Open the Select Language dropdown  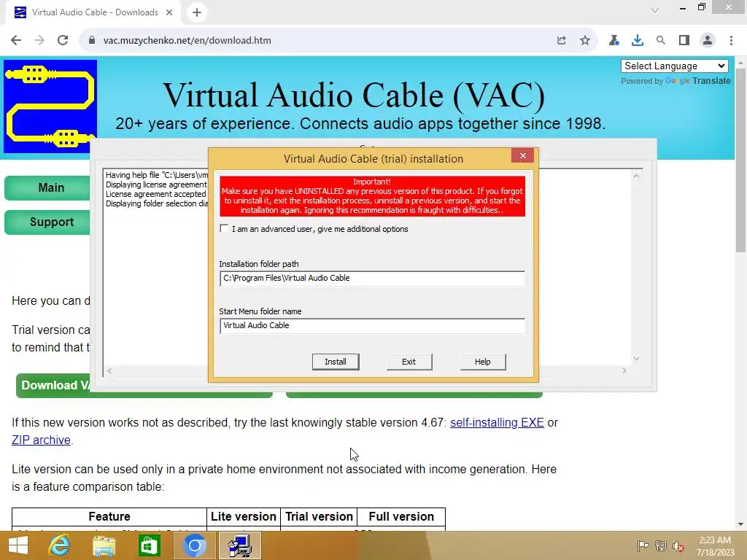(x=675, y=66)
